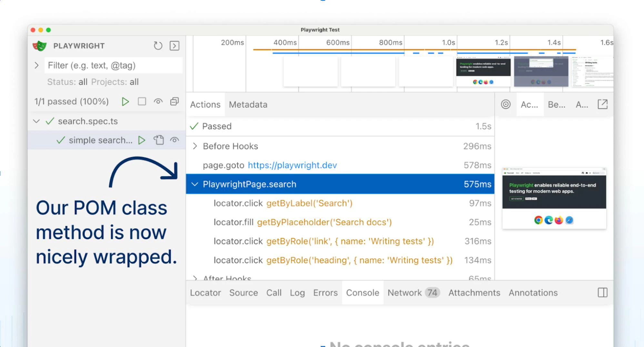Open snapshot in new window icon

[x=602, y=104]
